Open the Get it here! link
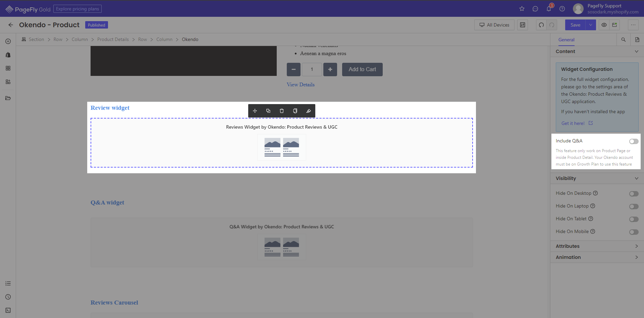644x318 pixels. [x=577, y=123]
